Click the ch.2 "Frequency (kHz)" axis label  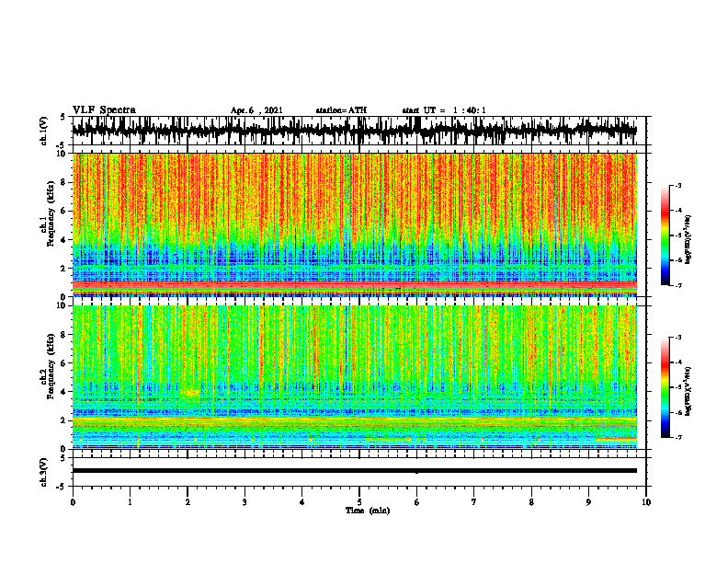click(51, 366)
